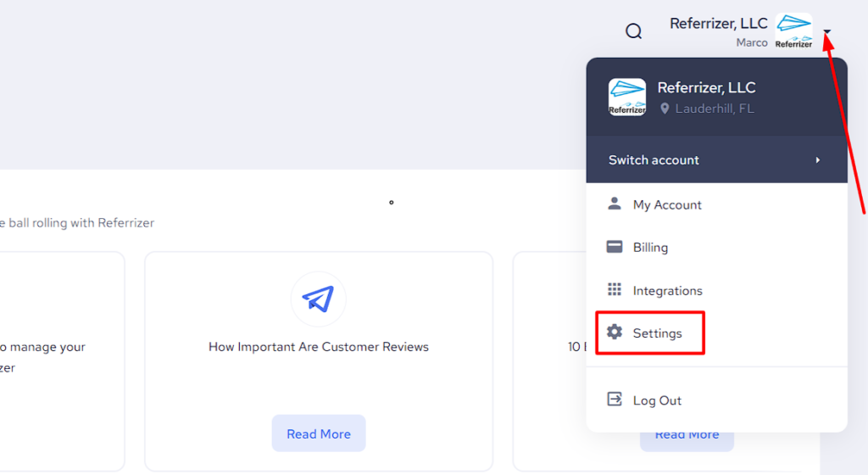Screen dimensions: 868x475
Task: Choose Billing from the account menu
Action: tap(650, 248)
